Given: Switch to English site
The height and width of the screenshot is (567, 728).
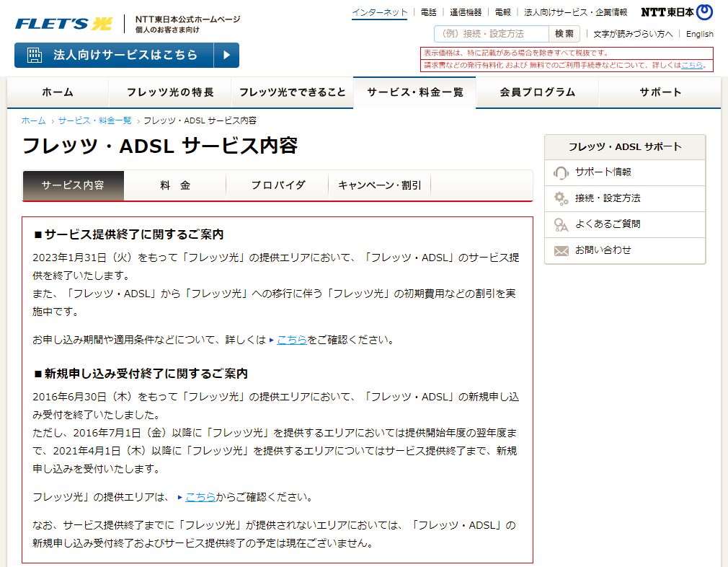Looking at the screenshot, I should coord(700,34).
